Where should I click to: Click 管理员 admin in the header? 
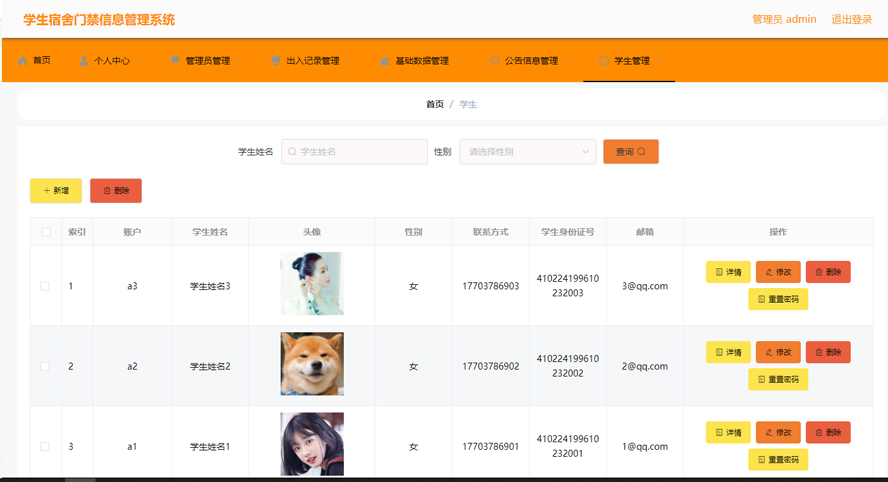(x=784, y=19)
